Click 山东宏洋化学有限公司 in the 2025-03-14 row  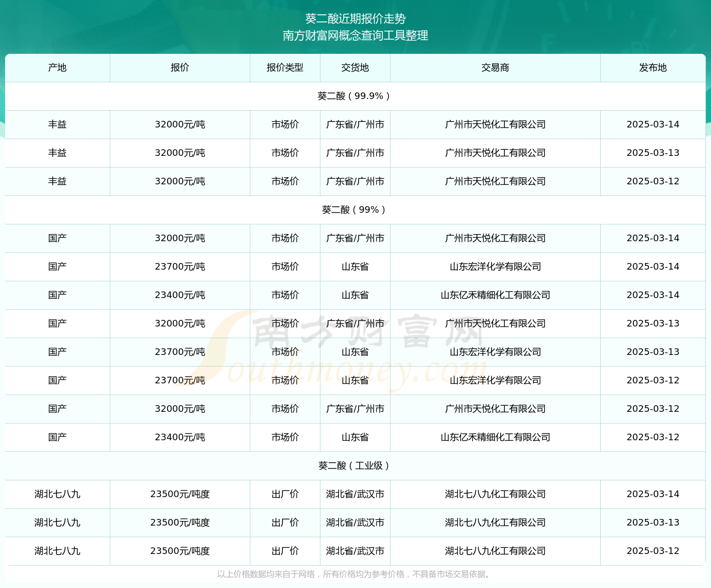495,267
